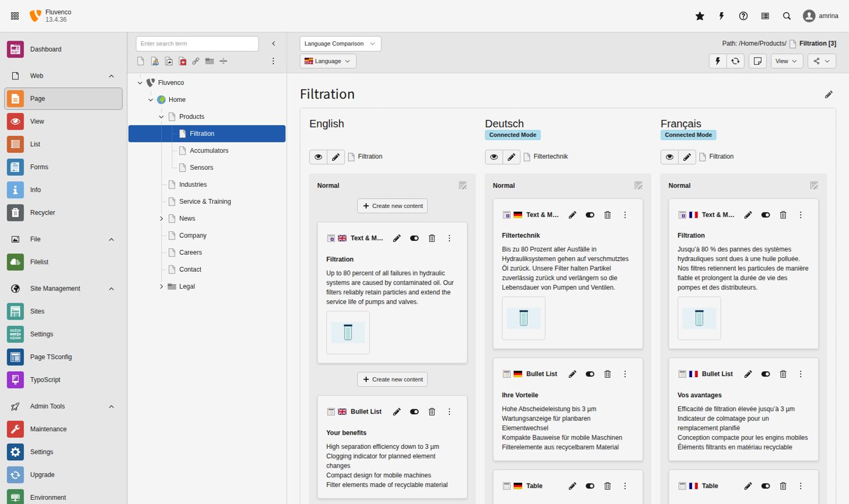Screen dimensions: 849x504
Task: Expand the News tree node
Action: pos(161,218)
